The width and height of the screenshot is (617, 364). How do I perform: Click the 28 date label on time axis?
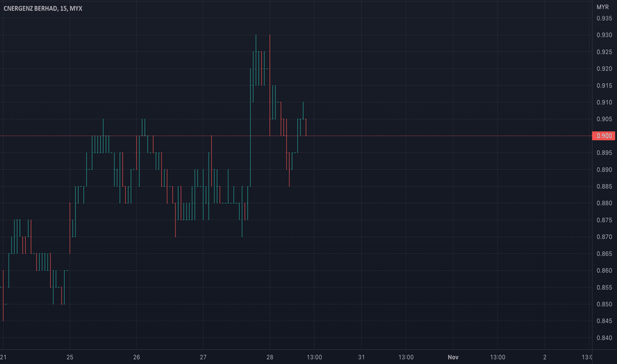point(269,357)
